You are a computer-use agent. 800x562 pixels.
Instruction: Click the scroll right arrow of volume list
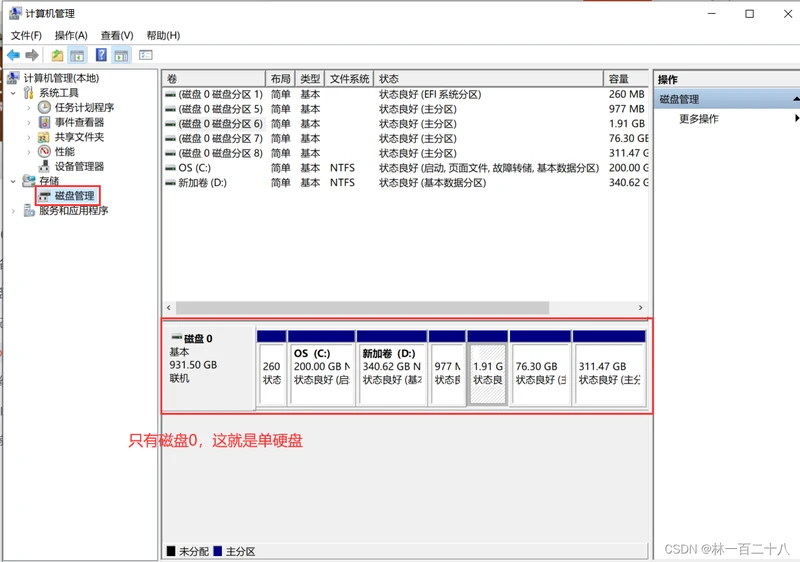(x=640, y=308)
